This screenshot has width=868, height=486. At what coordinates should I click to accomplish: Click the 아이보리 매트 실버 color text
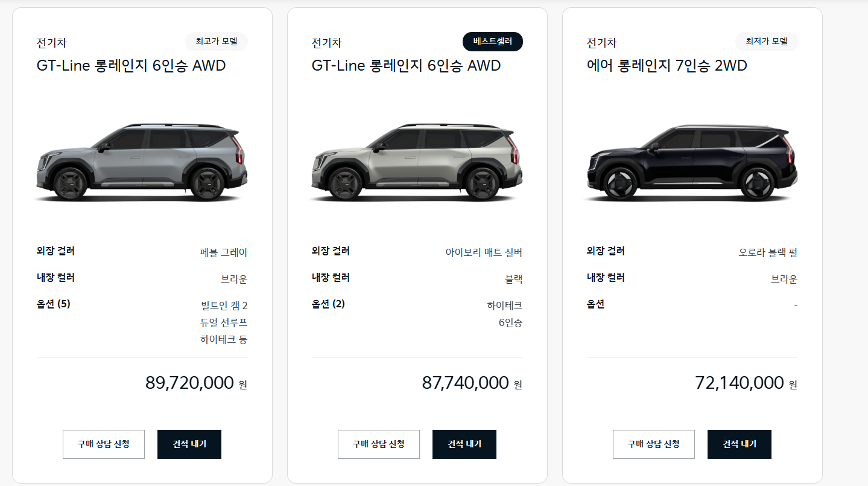point(484,252)
